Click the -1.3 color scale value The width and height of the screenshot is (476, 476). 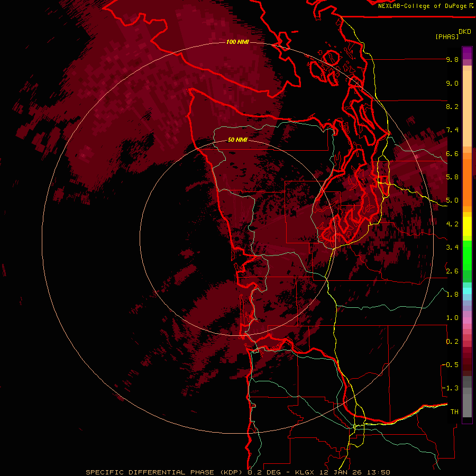450,388
